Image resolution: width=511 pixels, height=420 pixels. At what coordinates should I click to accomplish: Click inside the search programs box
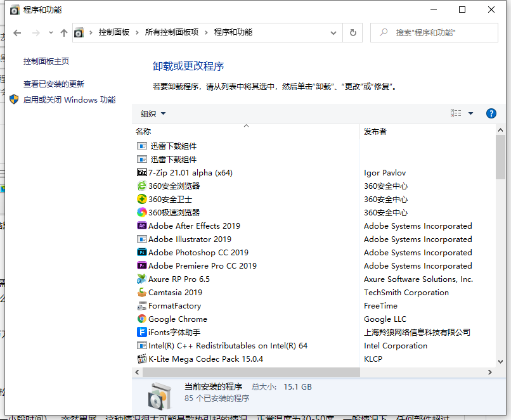coord(434,32)
